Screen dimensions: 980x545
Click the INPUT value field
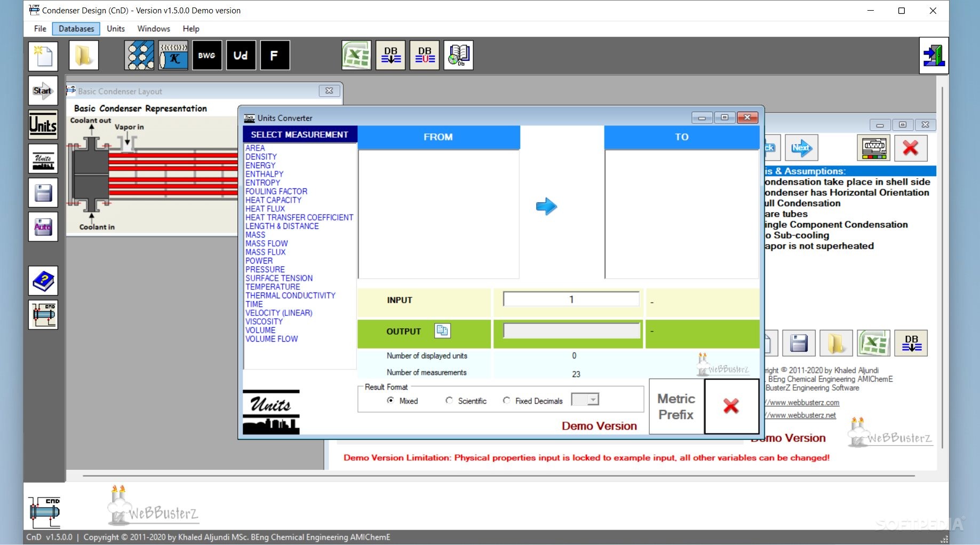[571, 299]
